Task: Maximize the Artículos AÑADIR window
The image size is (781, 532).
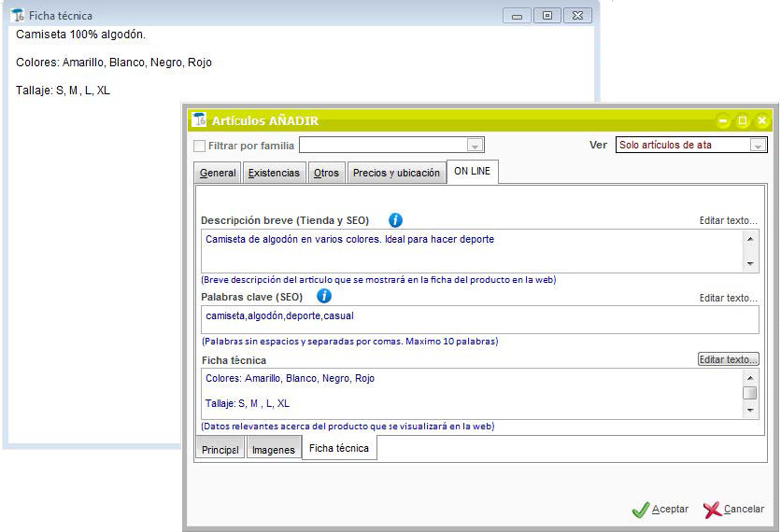Action: click(x=743, y=120)
